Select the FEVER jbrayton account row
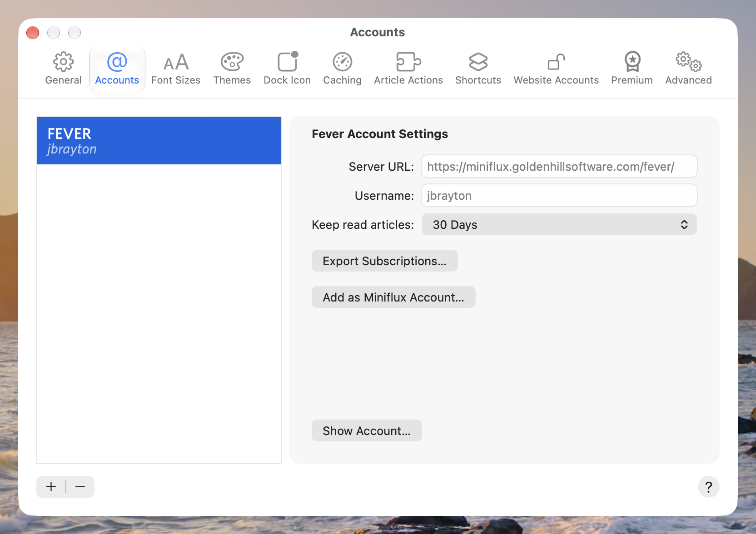 point(159,141)
